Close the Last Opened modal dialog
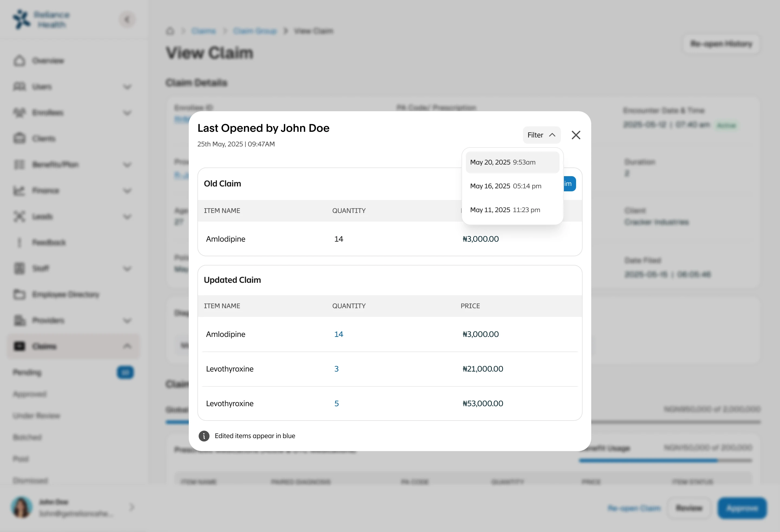The width and height of the screenshot is (780, 532). click(x=576, y=135)
